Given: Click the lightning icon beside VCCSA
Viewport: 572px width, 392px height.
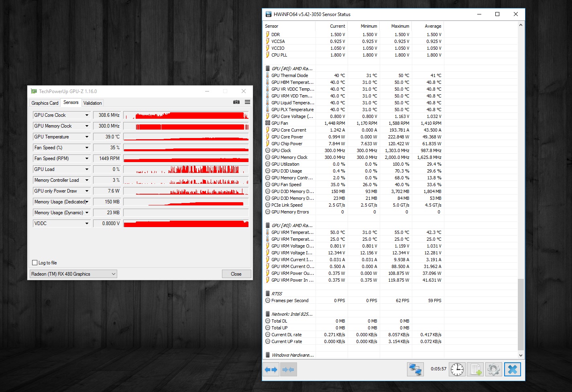Looking at the screenshot, I should pos(268,41).
